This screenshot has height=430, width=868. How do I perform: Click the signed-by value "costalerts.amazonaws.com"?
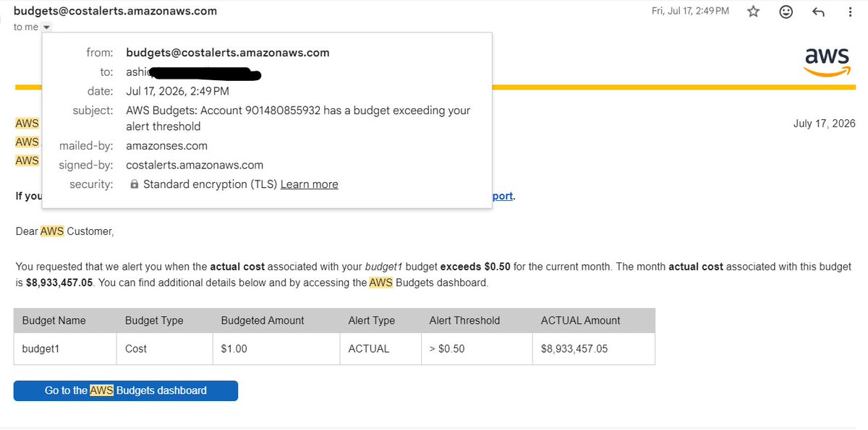195,165
